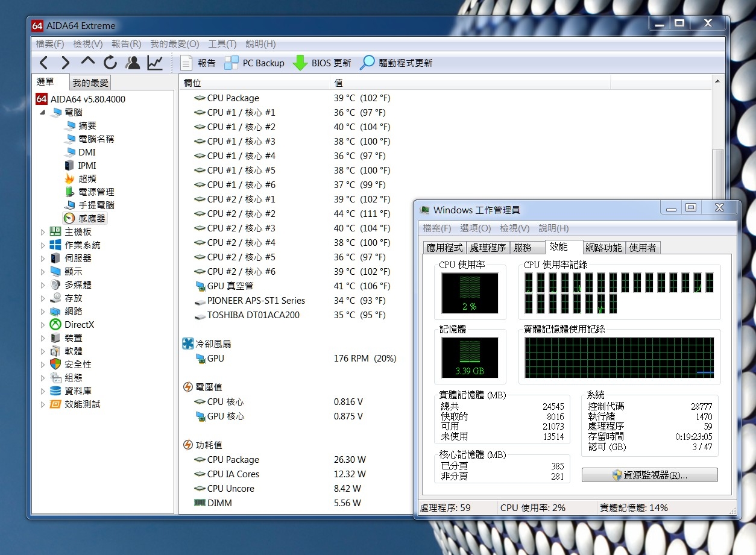Select 超頻 in the sidebar tree
Image resolution: width=756 pixels, height=555 pixels.
[x=87, y=178]
